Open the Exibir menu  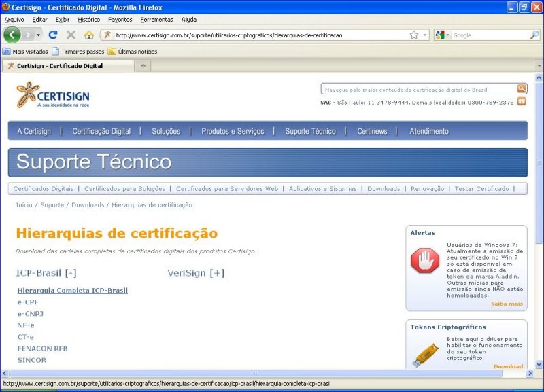[63, 20]
